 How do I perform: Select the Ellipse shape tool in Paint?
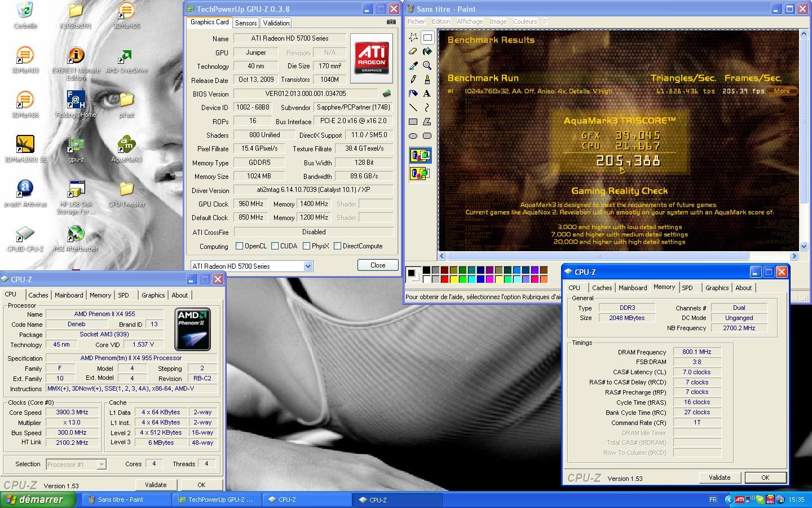(x=413, y=135)
